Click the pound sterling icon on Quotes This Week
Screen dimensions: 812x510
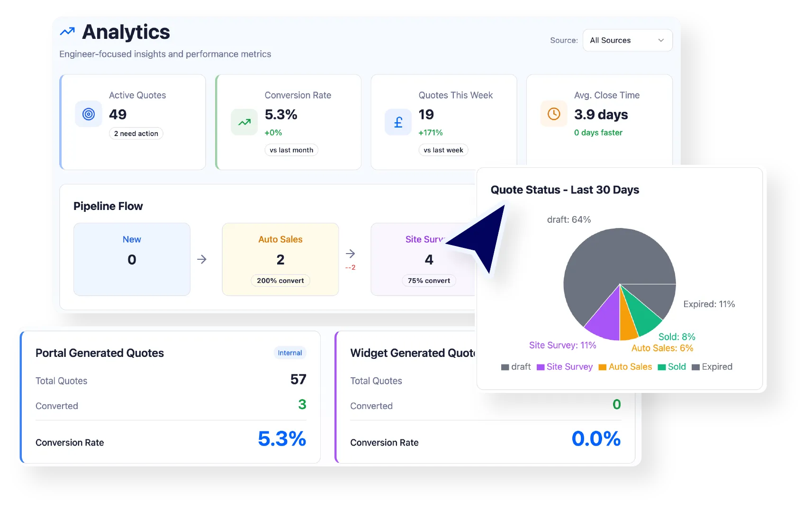point(398,122)
